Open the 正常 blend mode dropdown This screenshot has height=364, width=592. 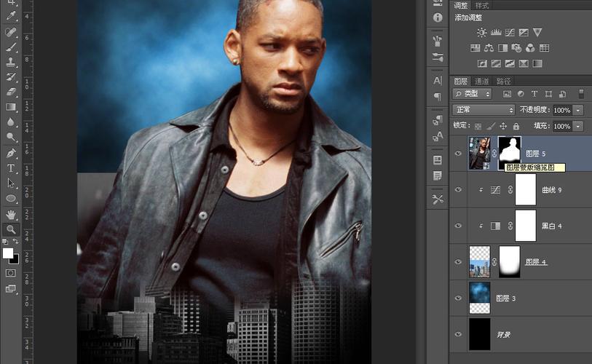[483, 110]
